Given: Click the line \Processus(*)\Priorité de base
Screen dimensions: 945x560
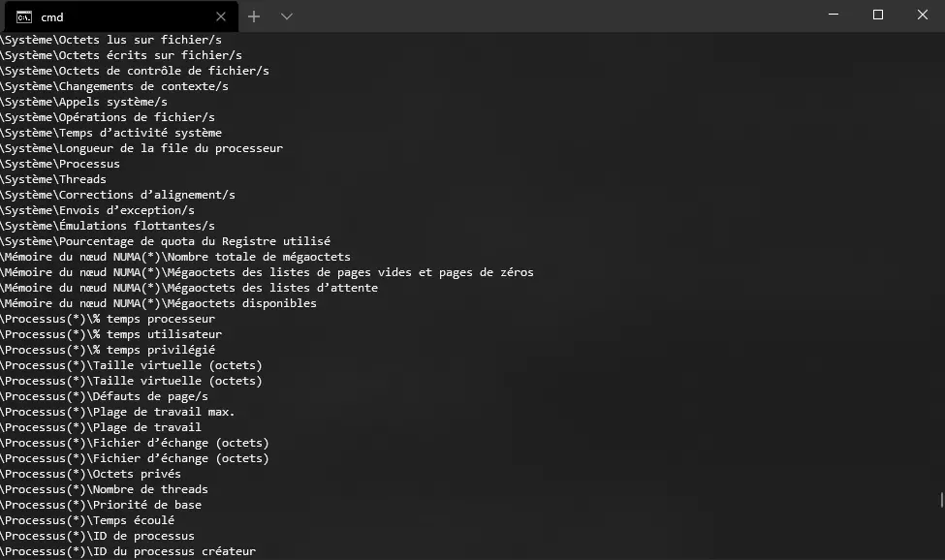Looking at the screenshot, I should point(101,505).
